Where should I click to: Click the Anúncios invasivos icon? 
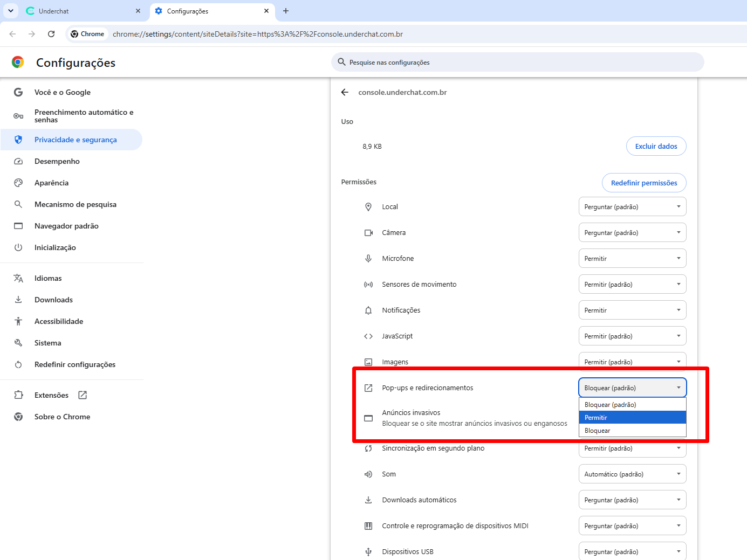tap(368, 418)
